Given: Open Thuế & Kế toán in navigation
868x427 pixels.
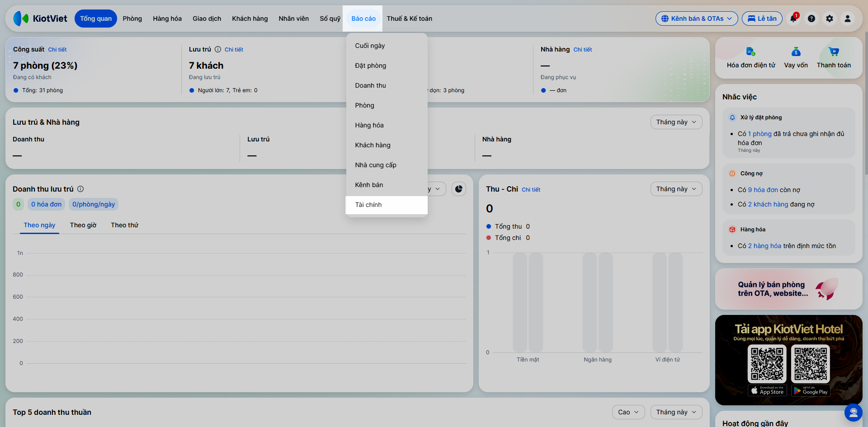Looking at the screenshot, I should pyautogui.click(x=410, y=19).
